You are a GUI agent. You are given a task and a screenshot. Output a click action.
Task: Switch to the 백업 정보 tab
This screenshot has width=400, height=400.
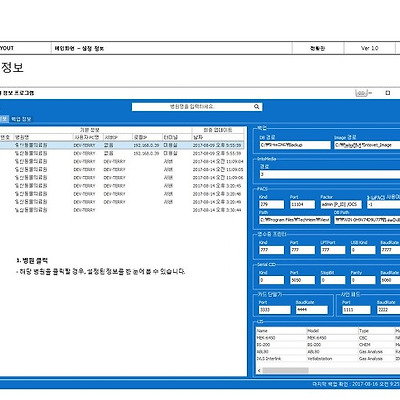point(21,119)
